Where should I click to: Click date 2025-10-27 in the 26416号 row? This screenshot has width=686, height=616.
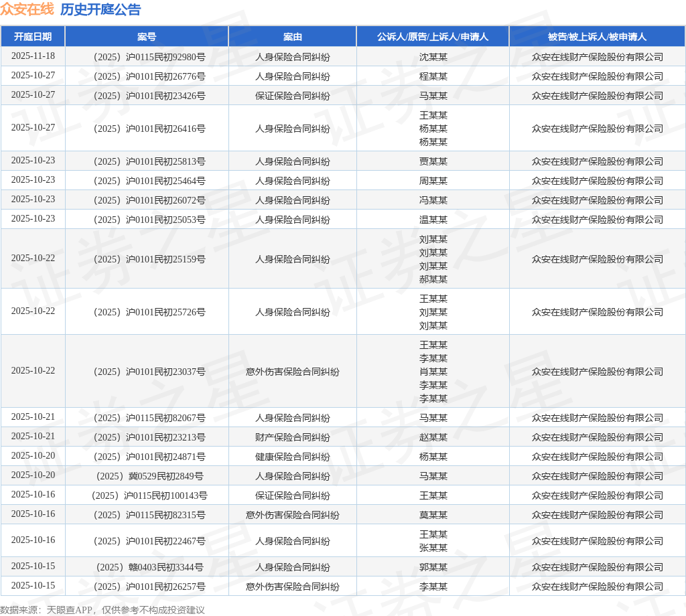point(33,128)
